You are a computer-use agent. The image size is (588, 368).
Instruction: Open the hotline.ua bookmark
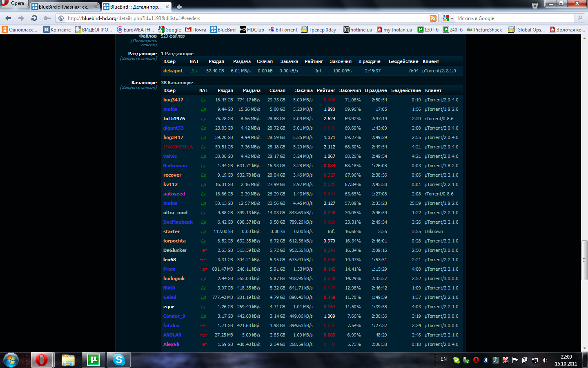358,29
